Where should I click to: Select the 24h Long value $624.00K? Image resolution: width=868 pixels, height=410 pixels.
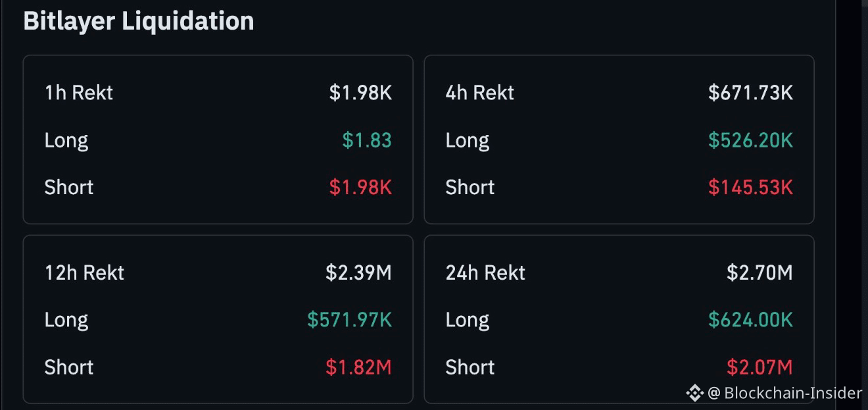750,319
